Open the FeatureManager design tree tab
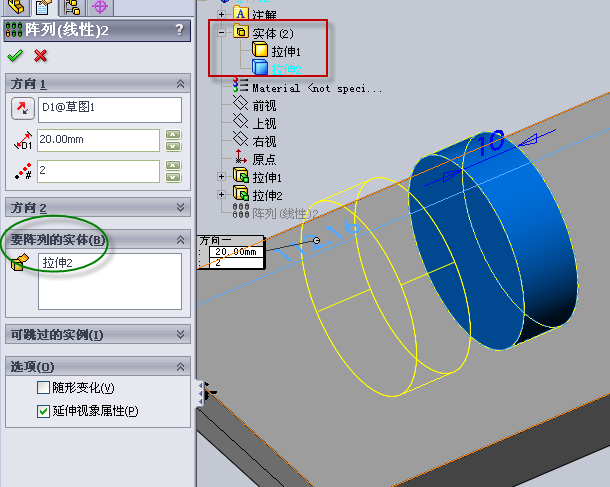610x487 pixels. pos(16,7)
